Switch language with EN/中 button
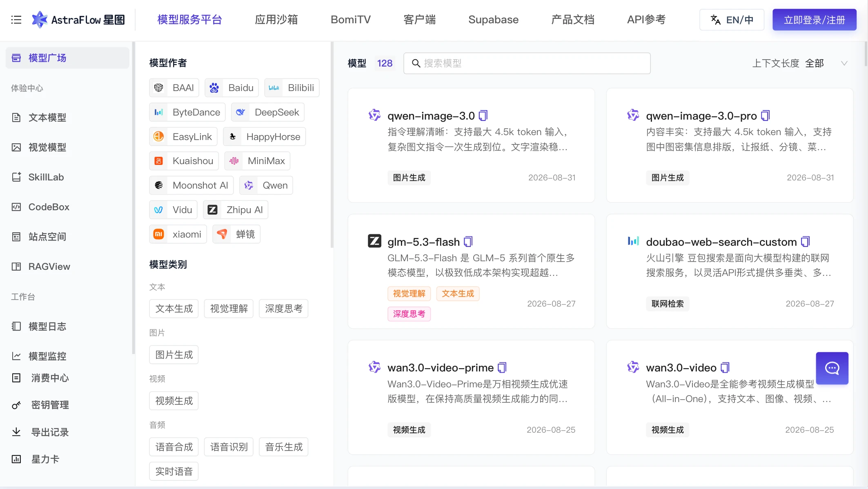868x489 pixels. [x=732, y=20]
